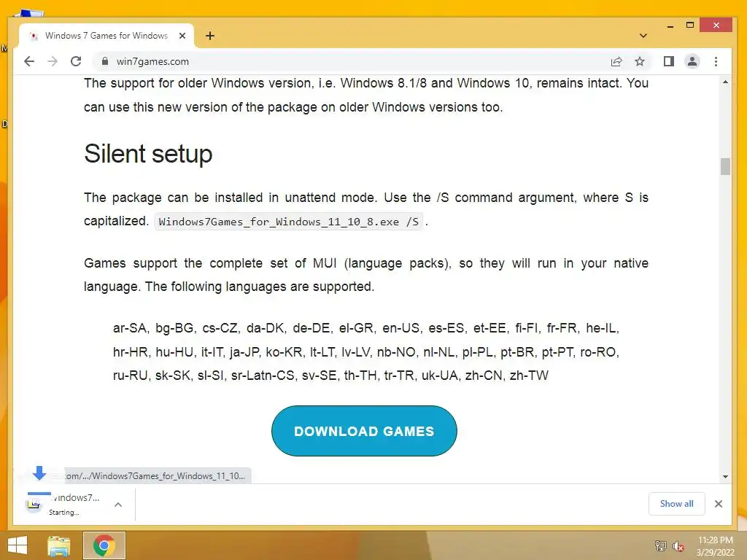Open the network tray icon

[660, 546]
